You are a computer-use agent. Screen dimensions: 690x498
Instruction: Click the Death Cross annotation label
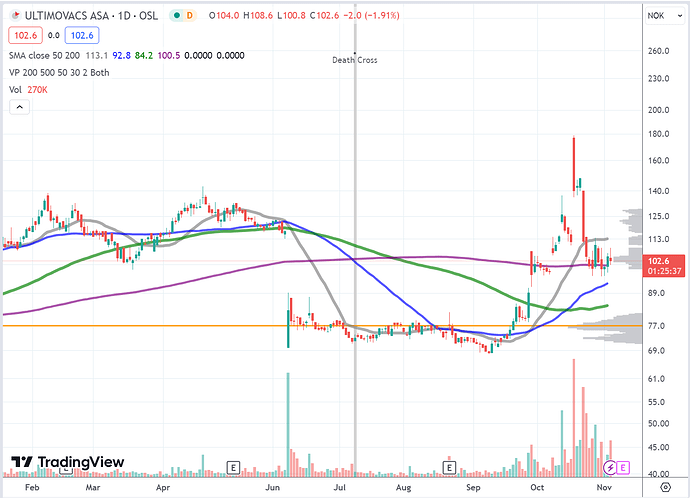point(355,60)
